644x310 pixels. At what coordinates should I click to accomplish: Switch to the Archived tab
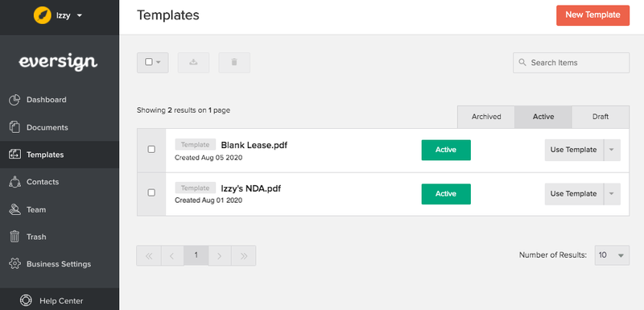[x=486, y=117]
